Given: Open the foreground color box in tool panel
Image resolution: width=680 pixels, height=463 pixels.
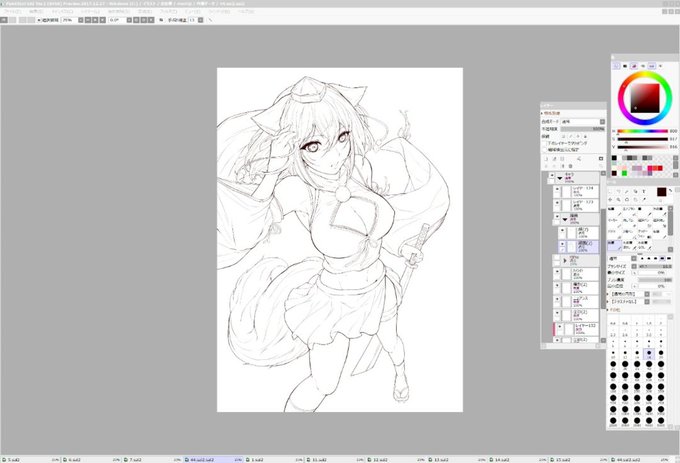Looking at the screenshot, I should click(x=661, y=191).
